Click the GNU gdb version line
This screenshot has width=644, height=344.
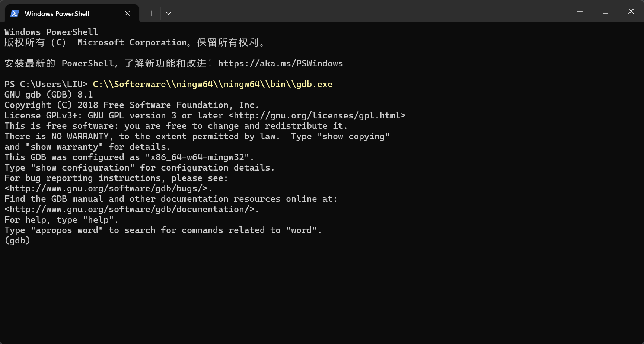click(x=48, y=95)
